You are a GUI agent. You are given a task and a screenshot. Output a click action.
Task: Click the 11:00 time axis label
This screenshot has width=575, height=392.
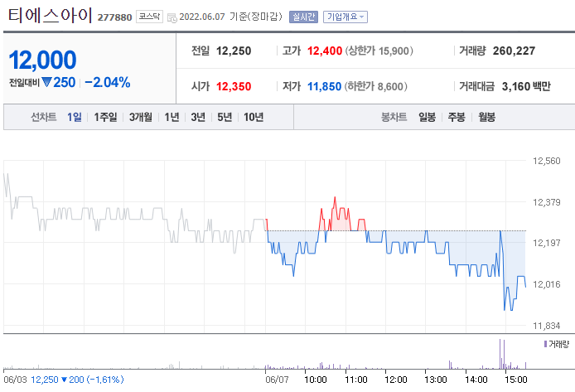pos(355,380)
